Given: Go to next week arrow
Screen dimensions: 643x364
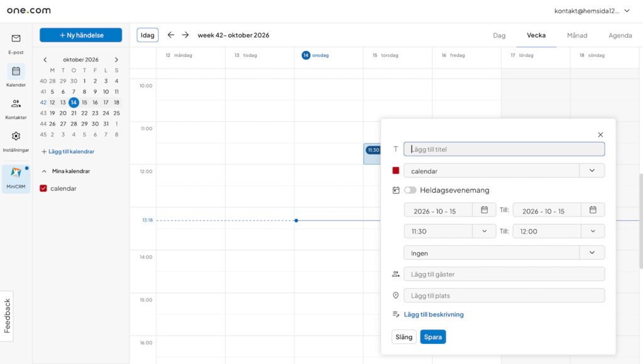Looking at the screenshot, I should 185,35.
